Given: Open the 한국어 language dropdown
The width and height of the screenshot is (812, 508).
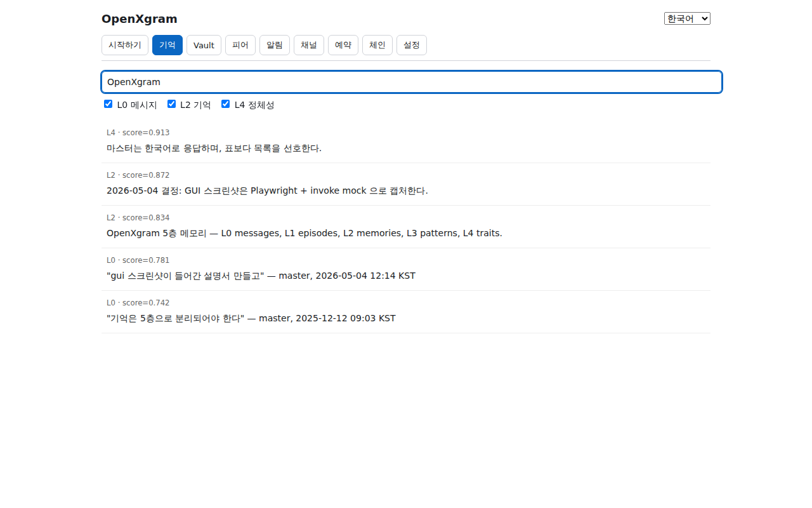Looking at the screenshot, I should [x=687, y=18].
